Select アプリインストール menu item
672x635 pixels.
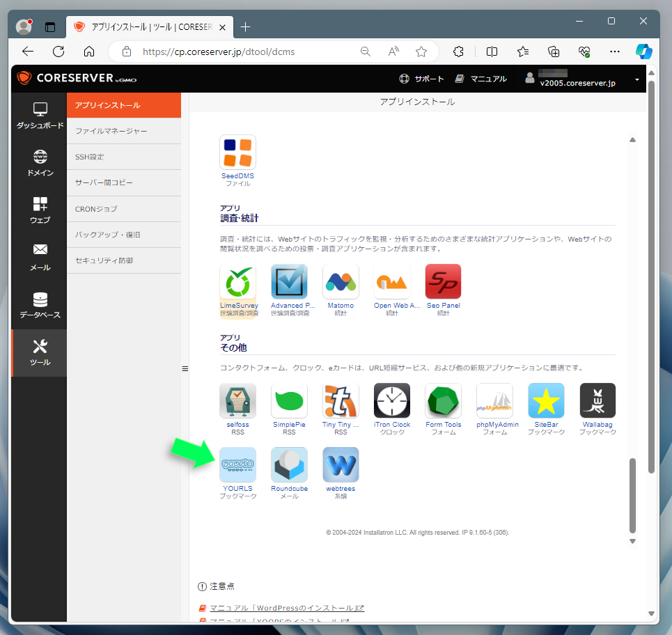(124, 105)
